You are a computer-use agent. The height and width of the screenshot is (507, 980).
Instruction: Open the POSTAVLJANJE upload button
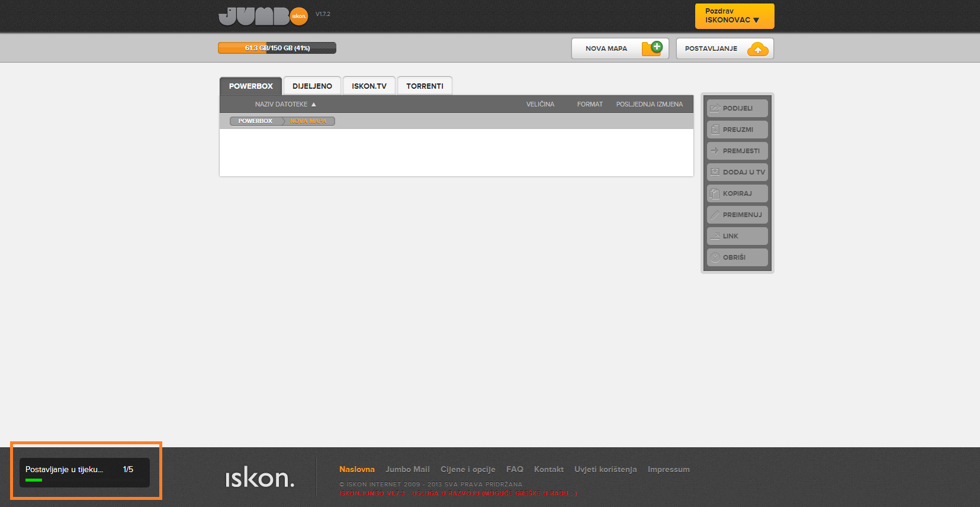725,49
